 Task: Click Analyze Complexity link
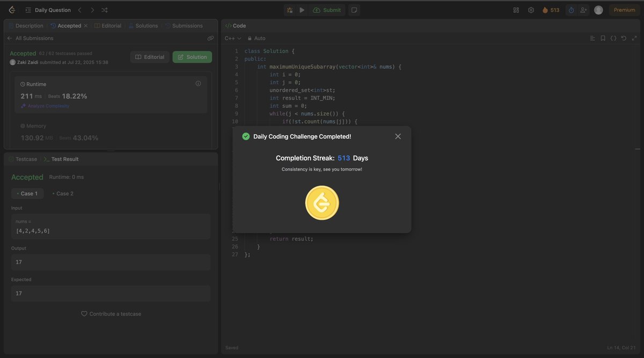coord(45,106)
